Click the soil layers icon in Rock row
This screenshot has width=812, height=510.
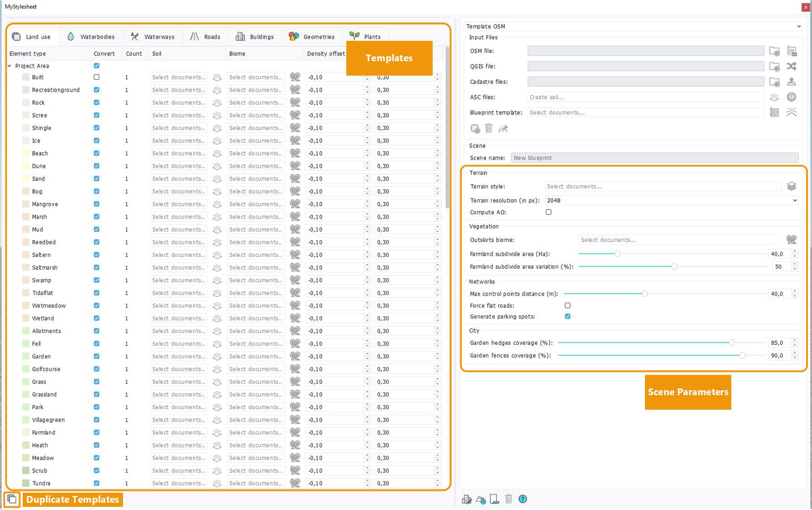217,103
